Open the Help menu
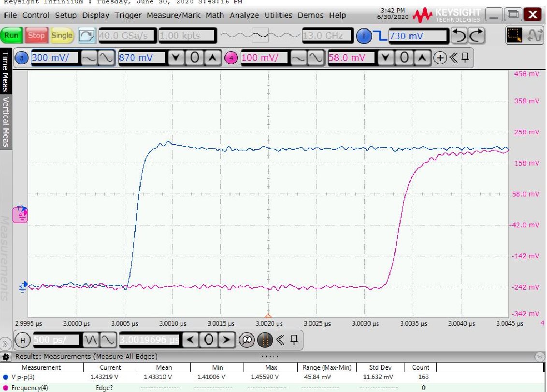The image size is (547, 392). pyautogui.click(x=337, y=15)
